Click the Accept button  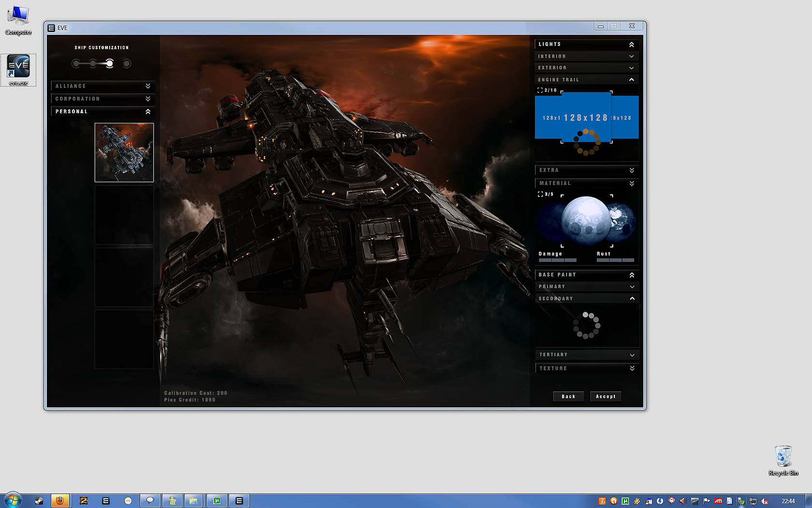pos(606,397)
